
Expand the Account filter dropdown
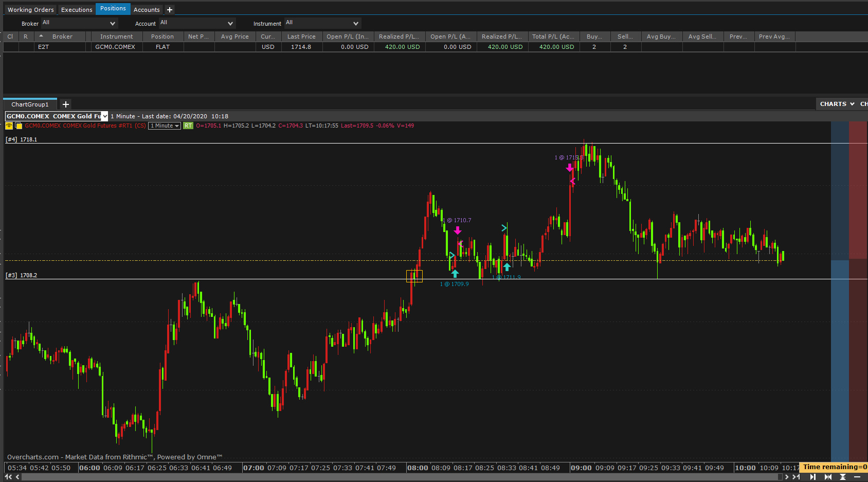pyautogui.click(x=197, y=23)
